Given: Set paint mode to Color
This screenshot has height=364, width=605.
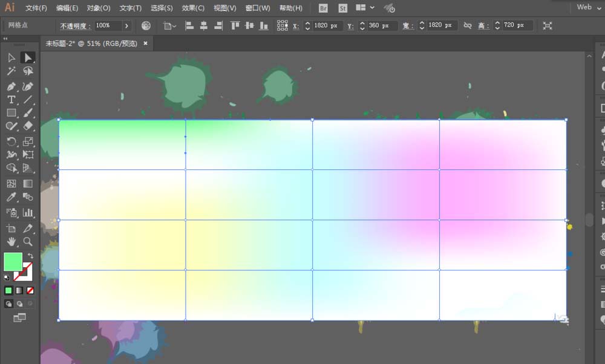Looking at the screenshot, I should (8, 291).
